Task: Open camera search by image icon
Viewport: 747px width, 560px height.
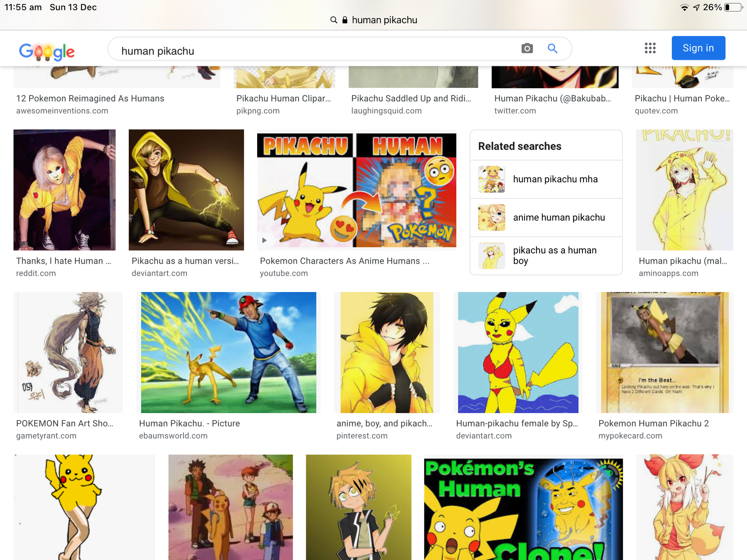Action: click(527, 48)
